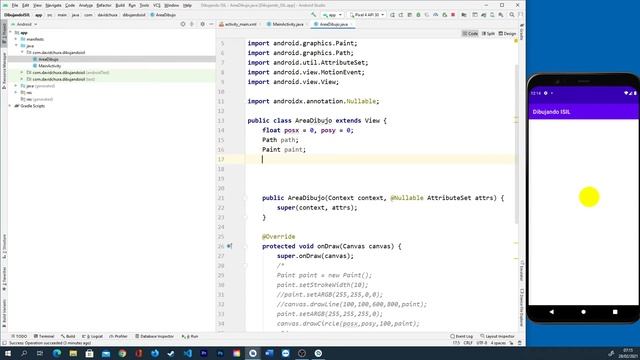Click the Make Project hammer icon
The height and width of the screenshot is (360, 640).
pyautogui.click(x=314, y=15)
